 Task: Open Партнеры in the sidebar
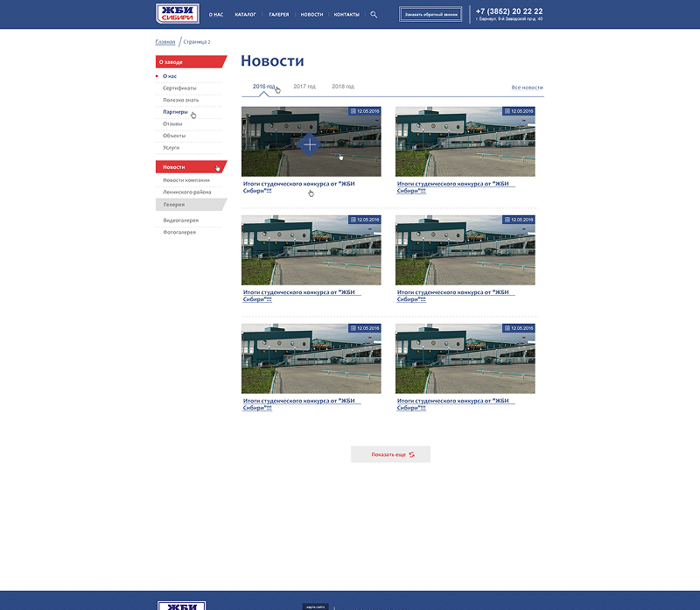tap(175, 112)
